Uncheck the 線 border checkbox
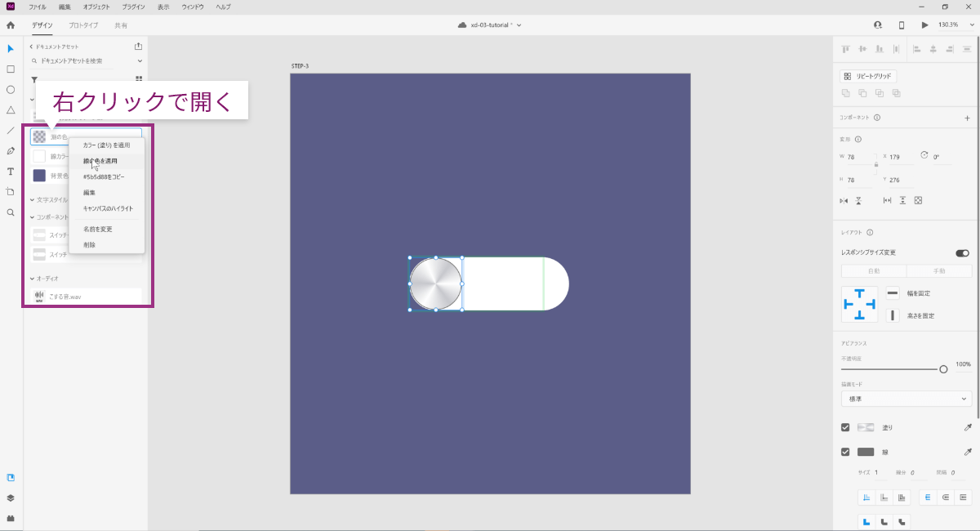 (x=845, y=452)
